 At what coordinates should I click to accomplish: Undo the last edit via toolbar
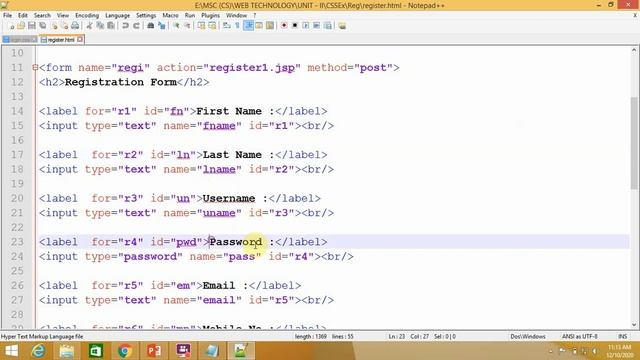coord(125,26)
